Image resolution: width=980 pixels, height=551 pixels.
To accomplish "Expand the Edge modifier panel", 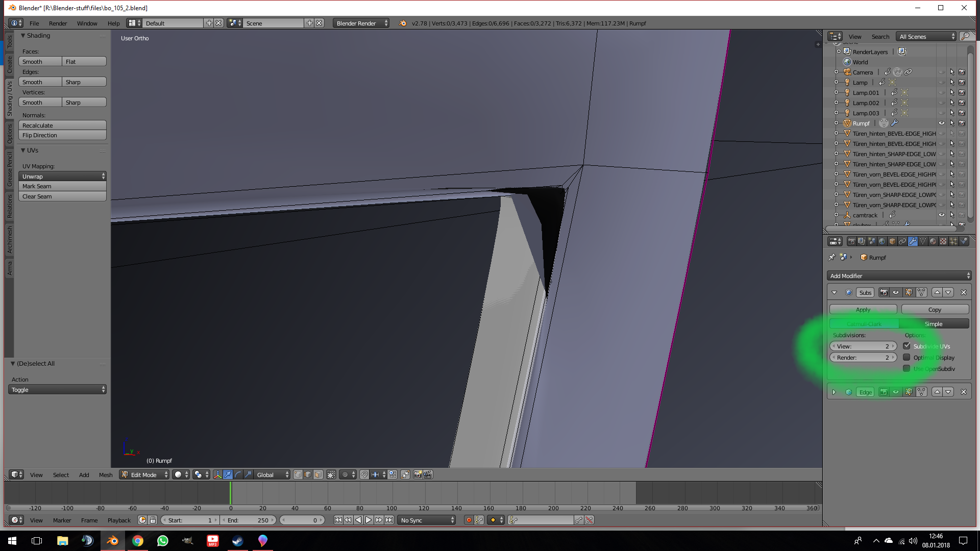I will point(835,392).
